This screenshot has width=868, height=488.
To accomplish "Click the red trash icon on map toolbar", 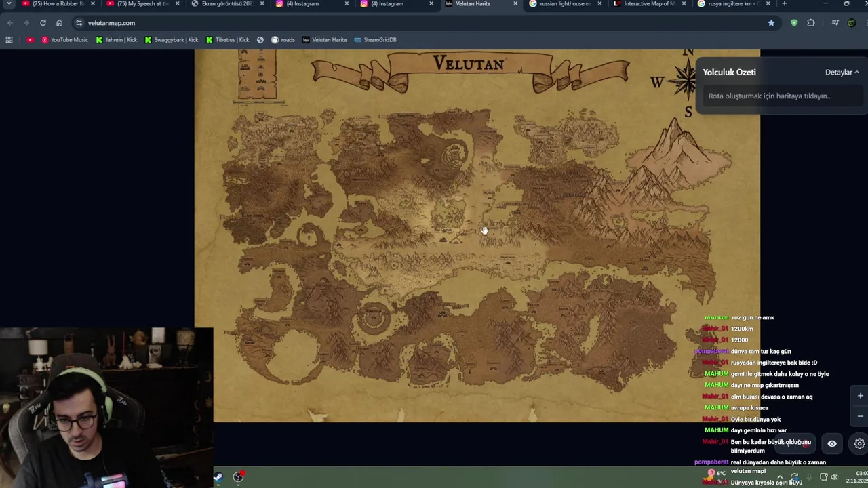I will [x=805, y=444].
